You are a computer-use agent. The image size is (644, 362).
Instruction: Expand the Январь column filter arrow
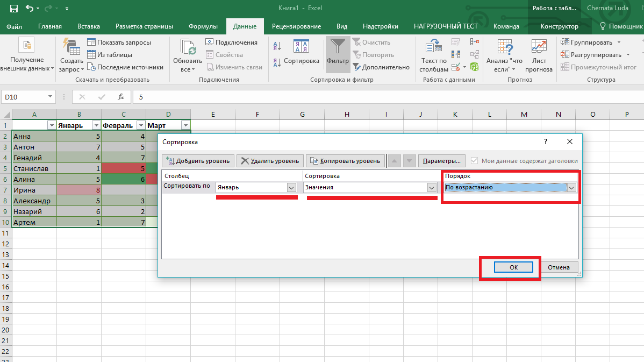coord(96,125)
